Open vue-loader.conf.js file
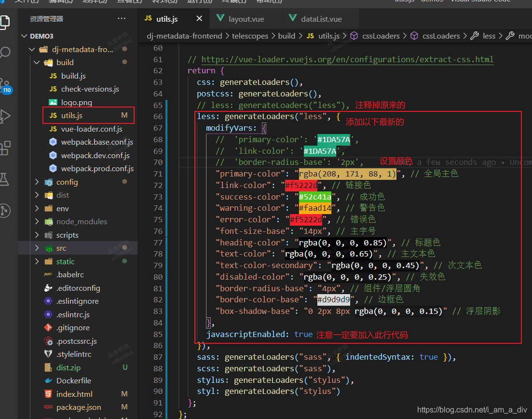The image size is (532, 419). [x=92, y=129]
